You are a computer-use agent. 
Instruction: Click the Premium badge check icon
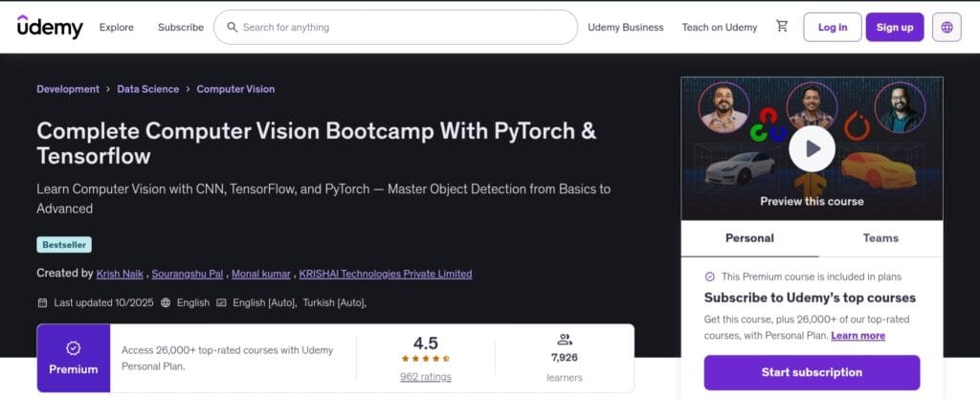click(73, 347)
